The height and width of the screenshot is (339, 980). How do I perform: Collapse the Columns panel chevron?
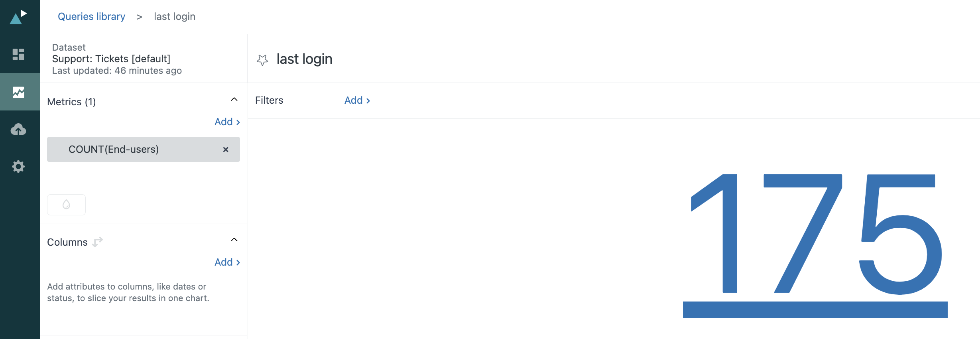click(234, 240)
